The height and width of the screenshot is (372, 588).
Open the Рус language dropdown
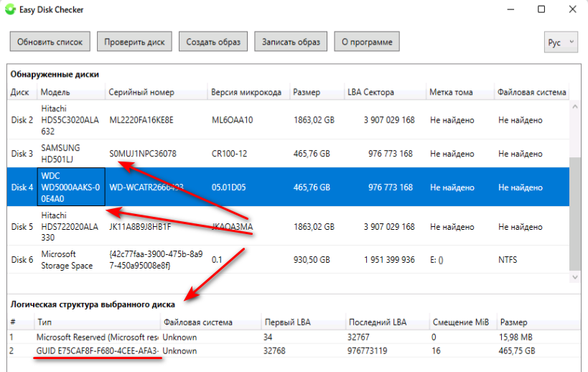561,42
